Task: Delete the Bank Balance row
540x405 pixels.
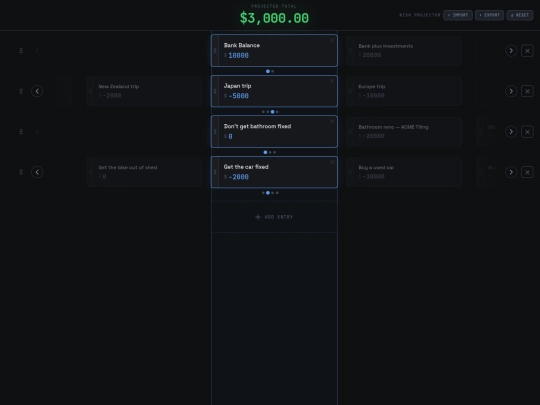Action: click(527, 51)
